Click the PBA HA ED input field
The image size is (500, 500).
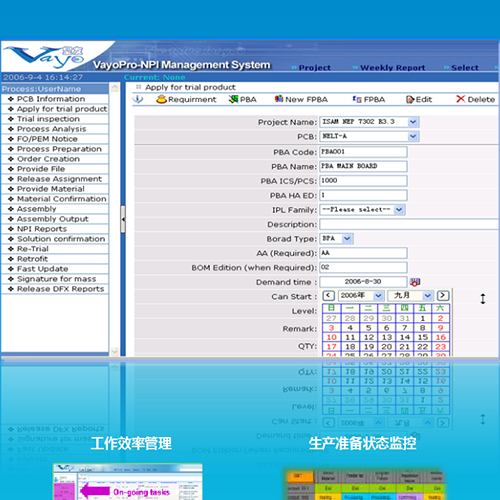tap(363, 195)
